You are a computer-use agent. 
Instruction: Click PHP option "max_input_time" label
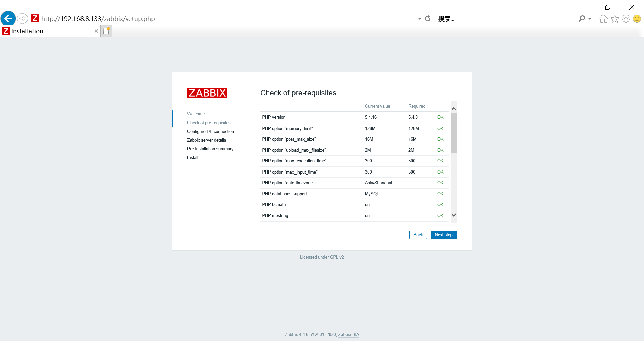click(x=290, y=172)
